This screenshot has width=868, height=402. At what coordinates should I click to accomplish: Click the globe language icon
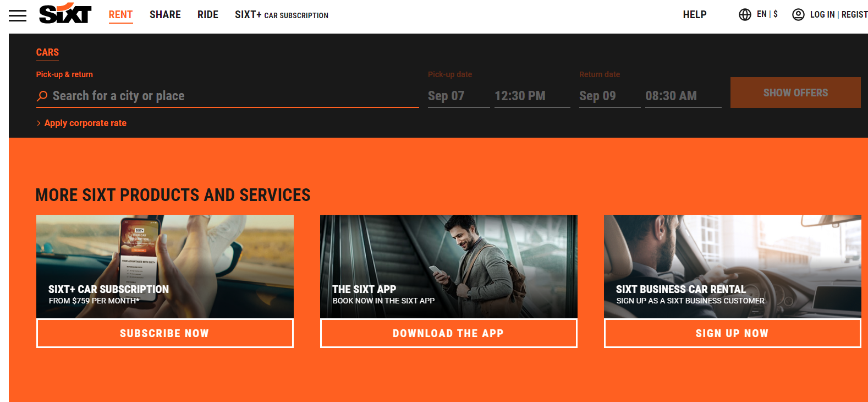pos(745,15)
